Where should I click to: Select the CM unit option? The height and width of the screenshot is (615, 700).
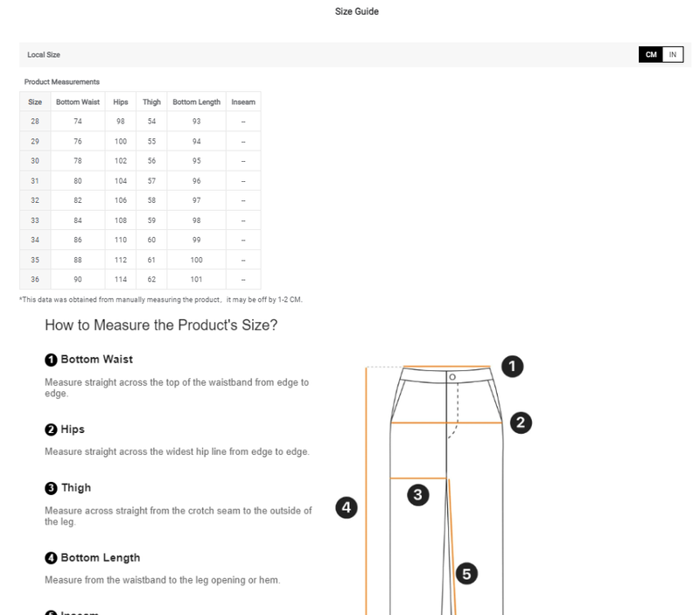[x=651, y=54]
